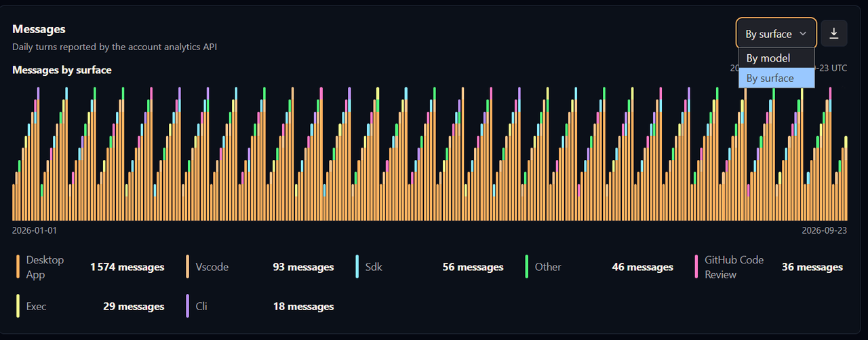Image resolution: width=868 pixels, height=340 pixels.
Task: Click the green Other legend swatch
Action: pyautogui.click(x=526, y=267)
